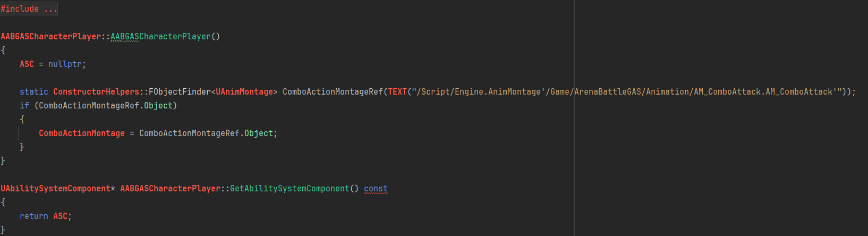The width and height of the screenshot is (868, 236).
Task: Click the nullptr keyword
Action: pos(65,64)
